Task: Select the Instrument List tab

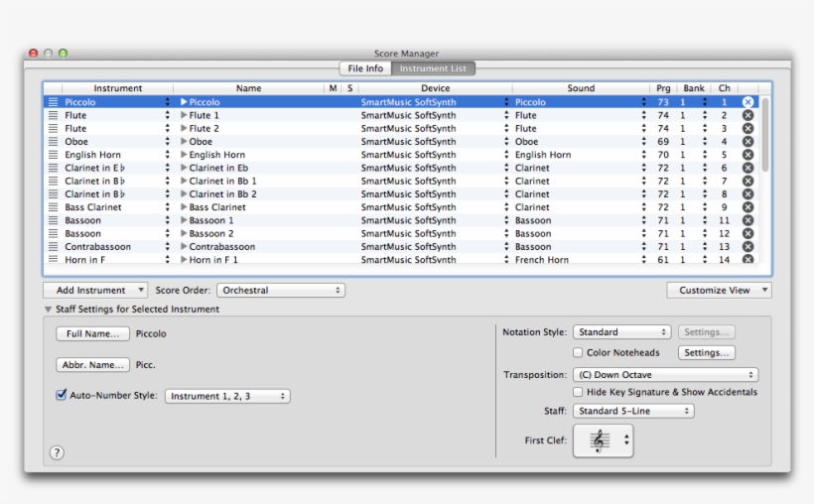Action: (433, 68)
